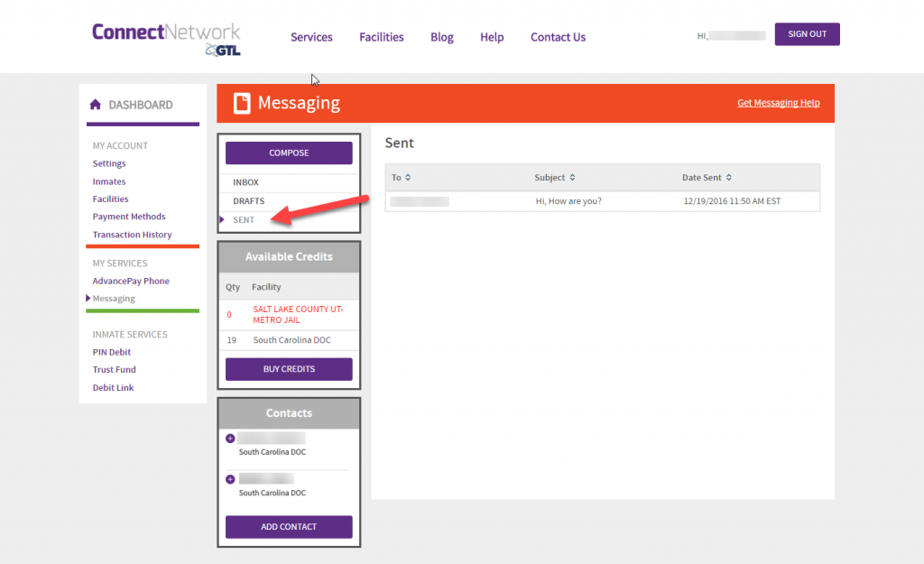924x564 pixels.
Task: Click the Buy Credits button
Action: click(x=289, y=369)
